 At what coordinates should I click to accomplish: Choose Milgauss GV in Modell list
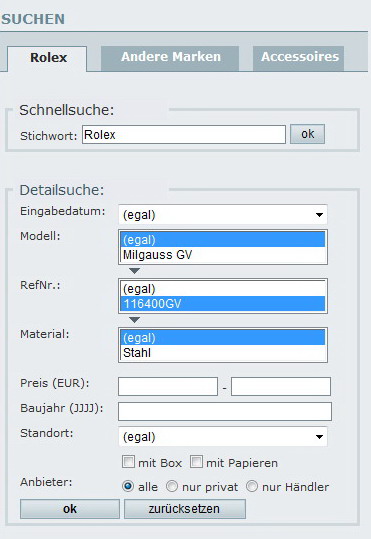(x=223, y=255)
